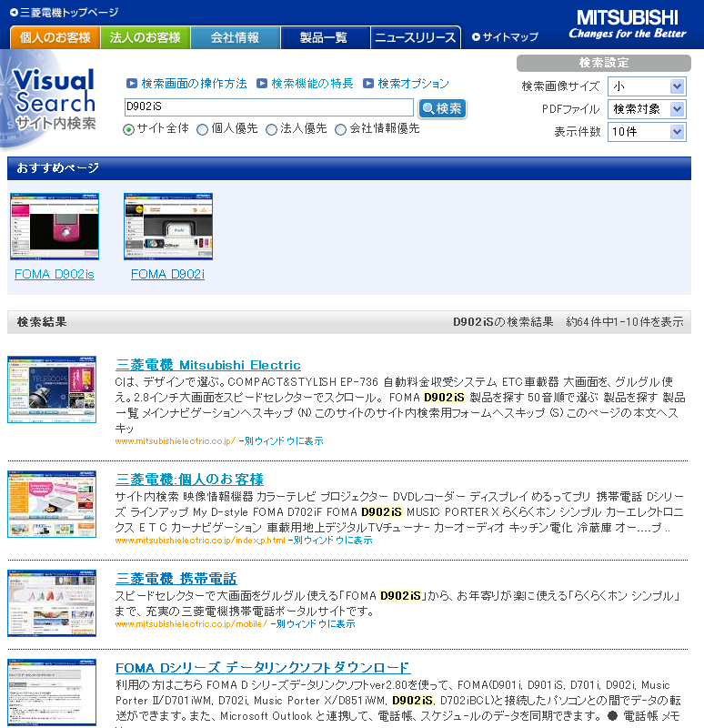Click the おすすめページ header
Viewport: 704px width, 728px height.
(x=349, y=168)
